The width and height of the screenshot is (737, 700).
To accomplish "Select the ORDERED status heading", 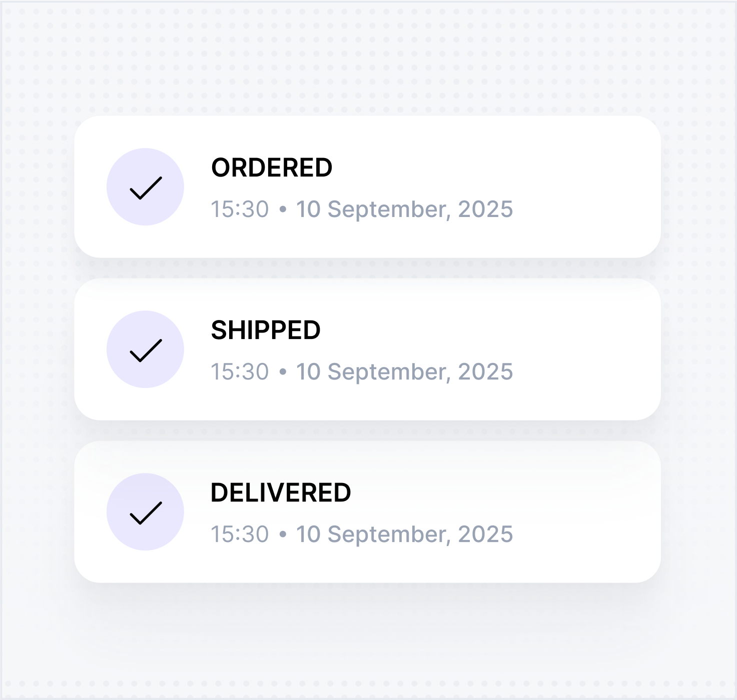I will click(272, 167).
